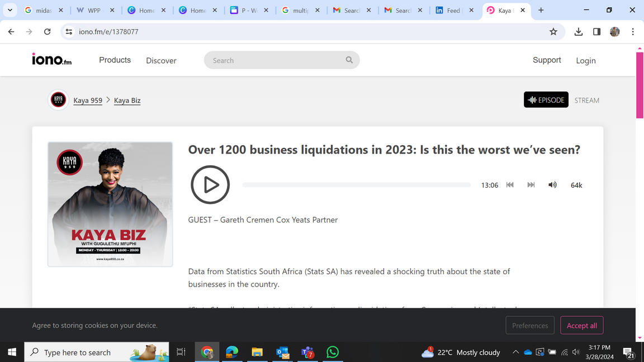Open the Products menu
The height and width of the screenshot is (362, 644).
(x=115, y=60)
